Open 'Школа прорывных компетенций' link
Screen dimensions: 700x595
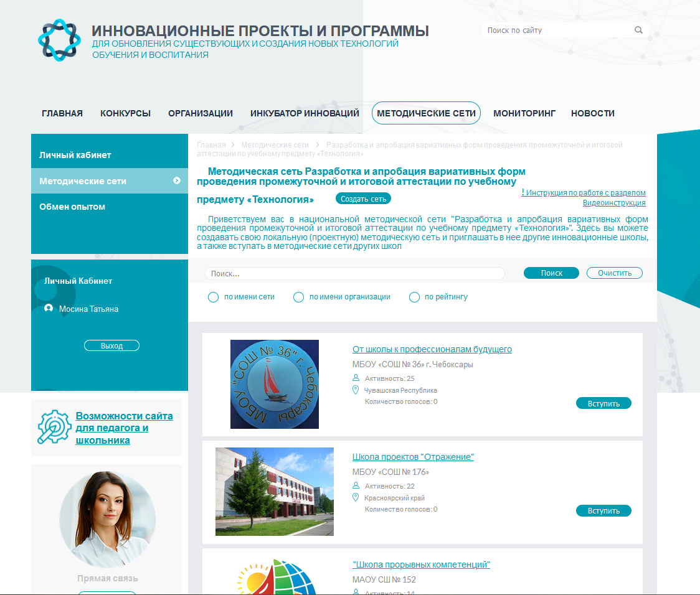point(421,565)
